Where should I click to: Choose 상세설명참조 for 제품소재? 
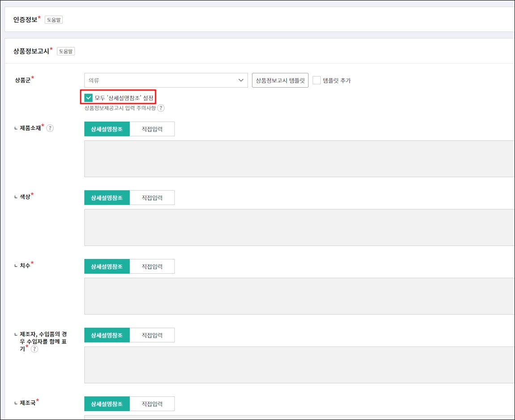(x=107, y=129)
